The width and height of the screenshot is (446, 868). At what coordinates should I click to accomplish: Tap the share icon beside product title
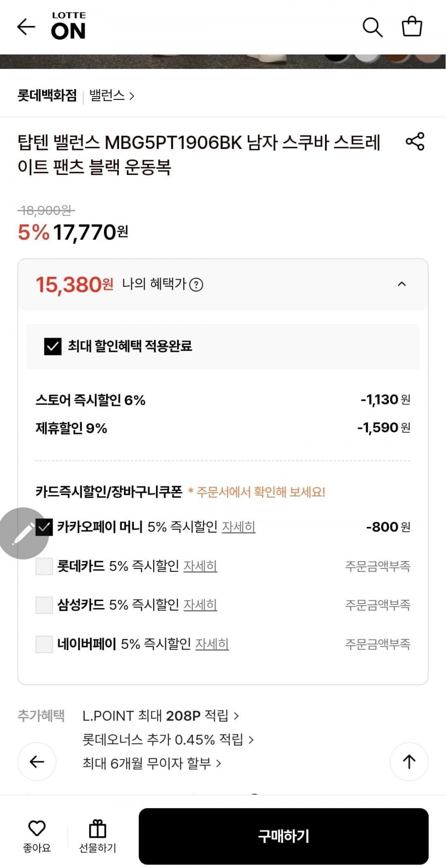(415, 142)
